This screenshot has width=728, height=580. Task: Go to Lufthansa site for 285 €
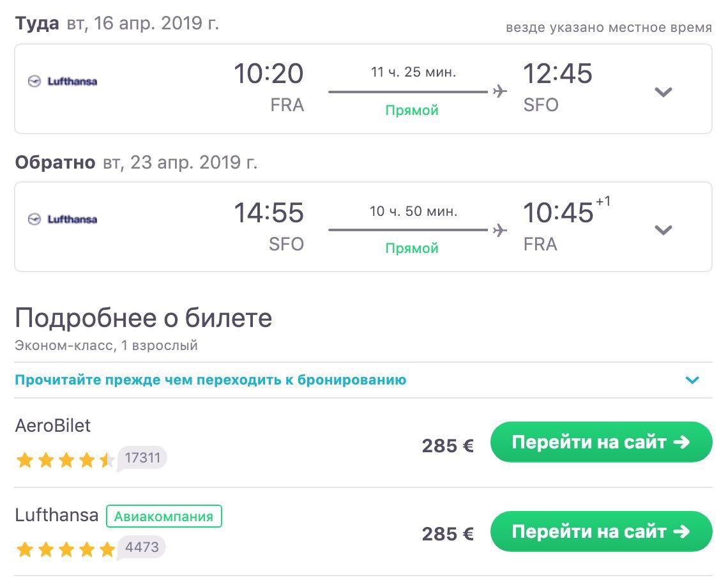(x=600, y=531)
